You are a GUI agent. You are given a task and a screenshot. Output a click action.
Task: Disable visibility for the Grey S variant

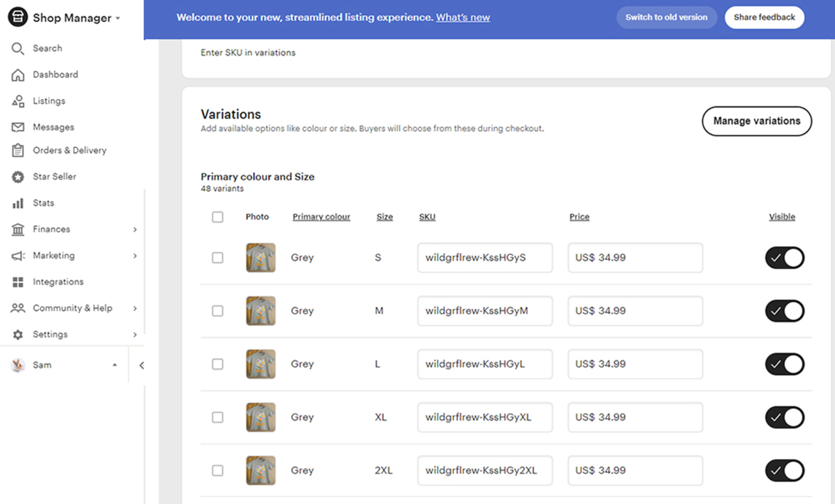tap(784, 258)
